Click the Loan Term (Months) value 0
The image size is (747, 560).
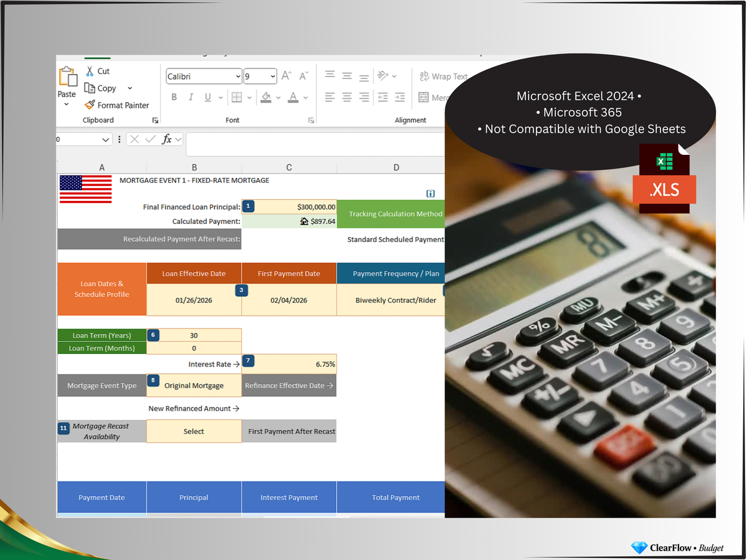(x=194, y=348)
